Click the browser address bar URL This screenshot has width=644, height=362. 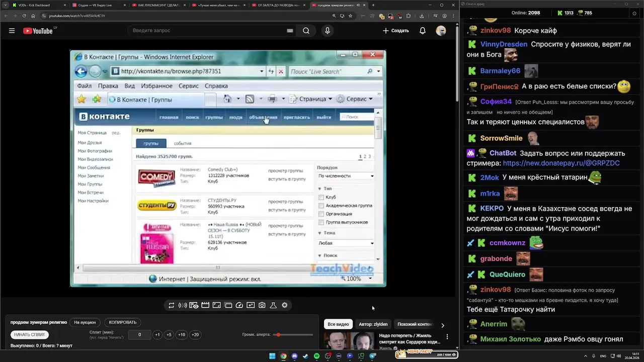click(77, 16)
